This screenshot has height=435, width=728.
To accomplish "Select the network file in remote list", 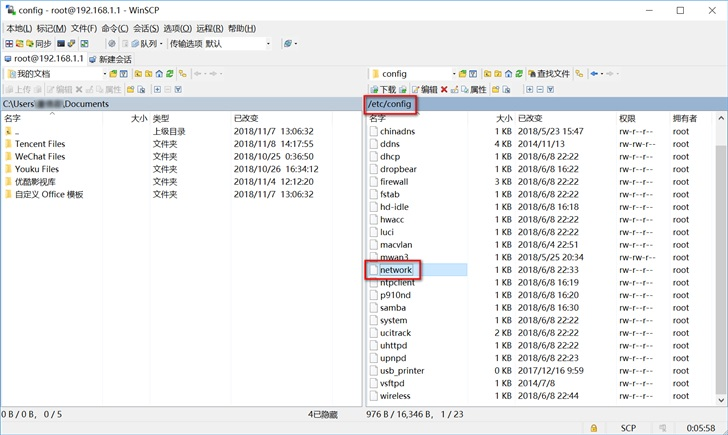I will coord(396,270).
